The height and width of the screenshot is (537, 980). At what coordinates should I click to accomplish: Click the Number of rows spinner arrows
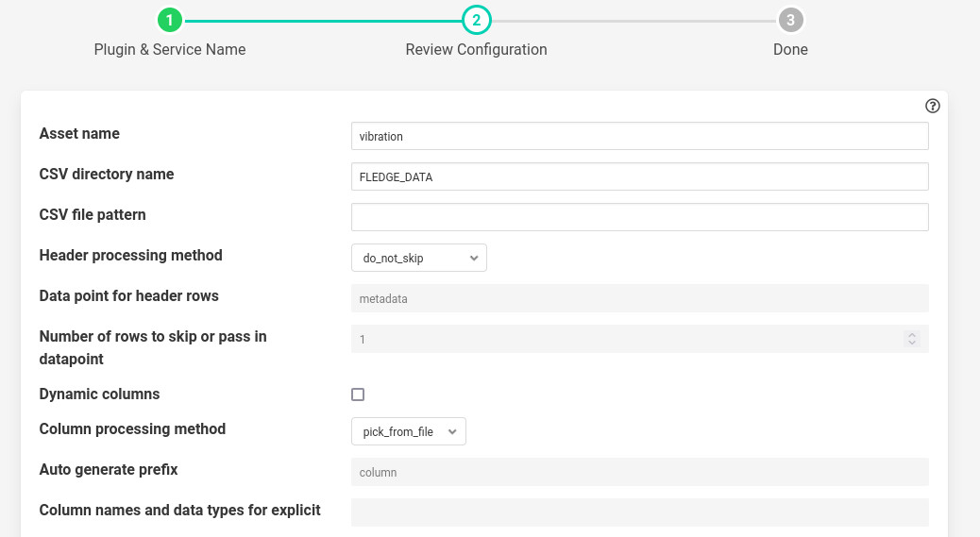click(x=911, y=339)
